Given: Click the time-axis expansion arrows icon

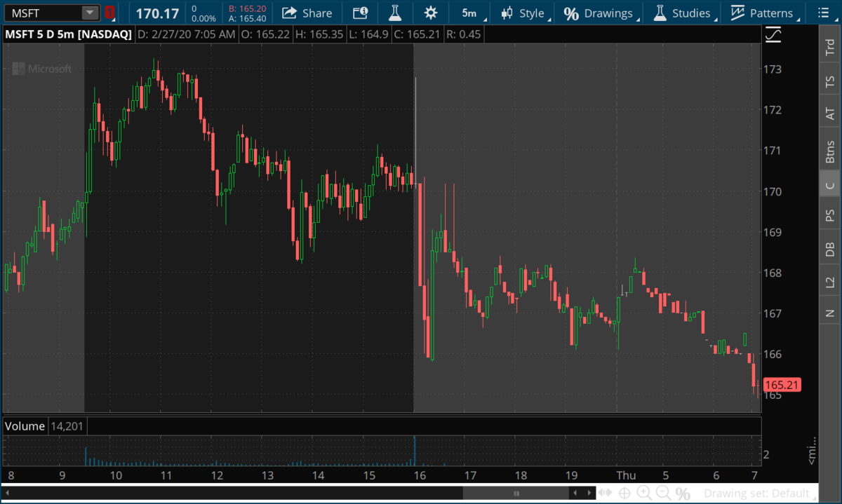Looking at the screenshot, I should 605,493.
